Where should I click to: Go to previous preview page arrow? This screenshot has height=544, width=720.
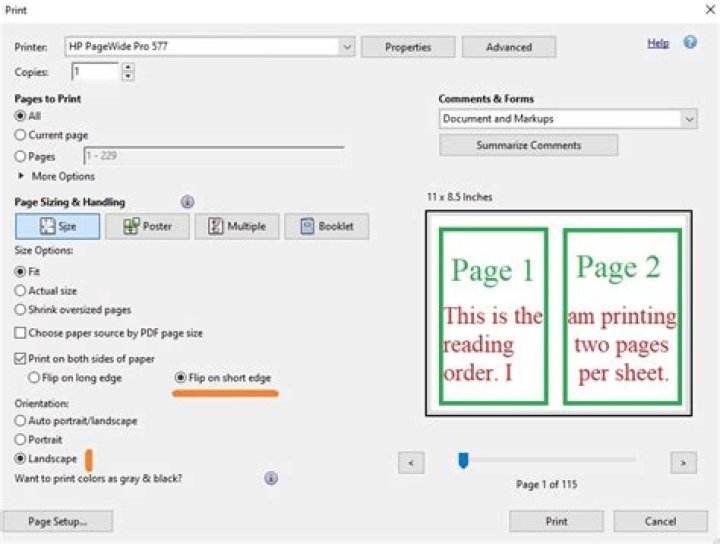tap(411, 463)
